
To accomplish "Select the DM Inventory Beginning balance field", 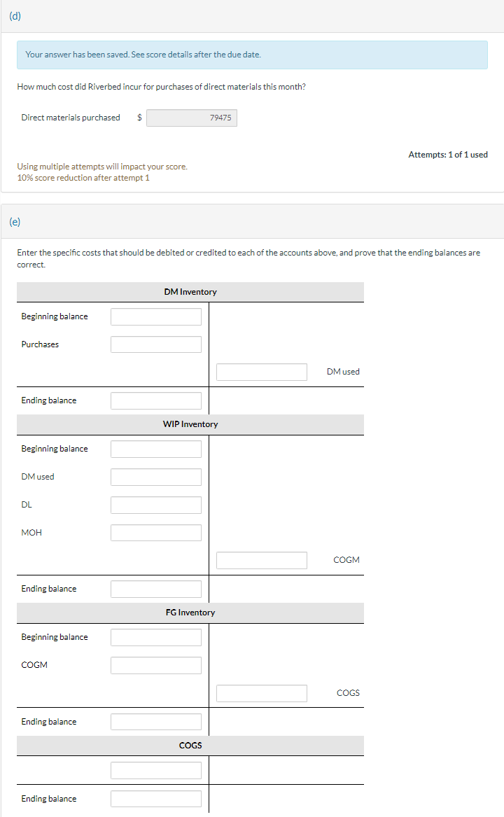I will pos(155,316).
